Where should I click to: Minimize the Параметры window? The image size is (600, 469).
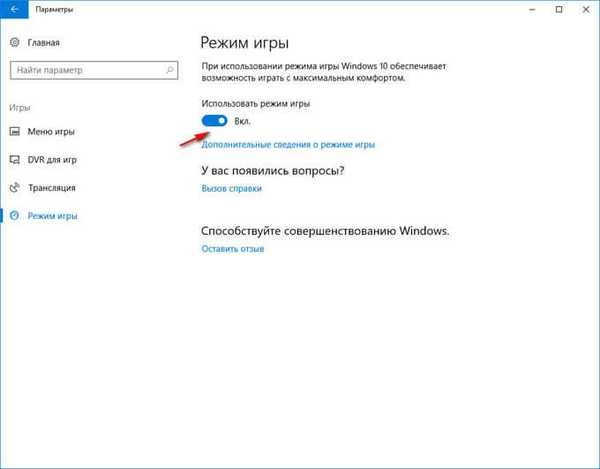[532, 9]
